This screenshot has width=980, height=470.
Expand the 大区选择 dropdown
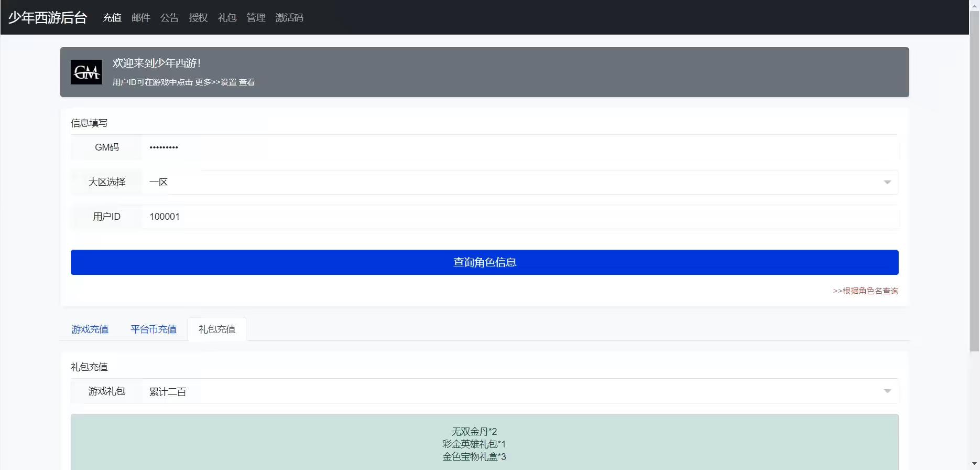(x=520, y=182)
